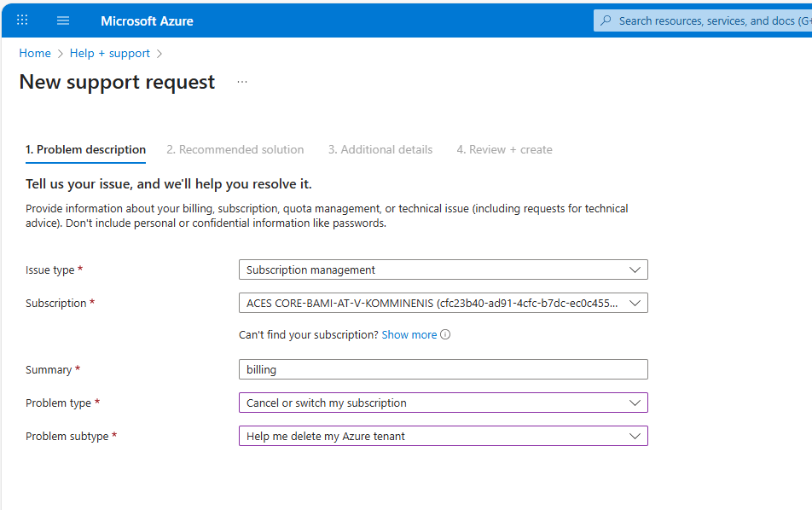Screen dimensions: 812x510
Task: Click the Summary field containing billing
Action: (x=444, y=369)
